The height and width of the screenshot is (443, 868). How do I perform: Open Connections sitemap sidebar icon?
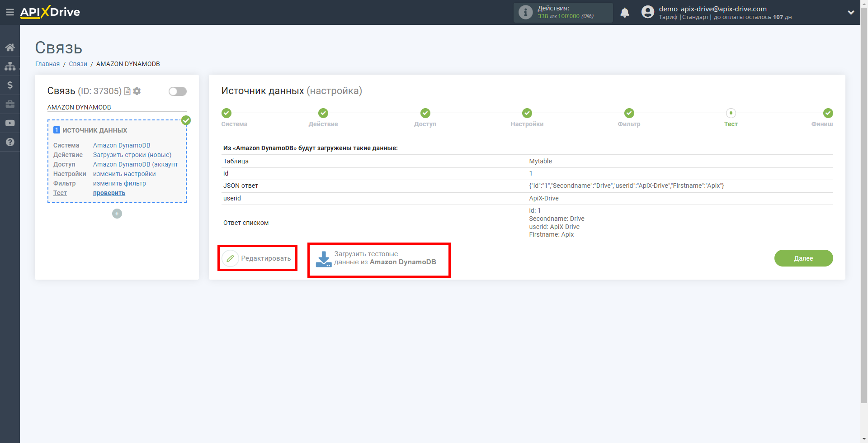(10, 67)
